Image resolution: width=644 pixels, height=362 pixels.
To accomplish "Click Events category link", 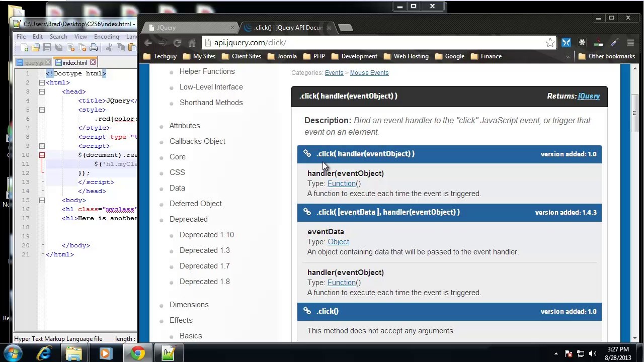I will [x=334, y=73].
